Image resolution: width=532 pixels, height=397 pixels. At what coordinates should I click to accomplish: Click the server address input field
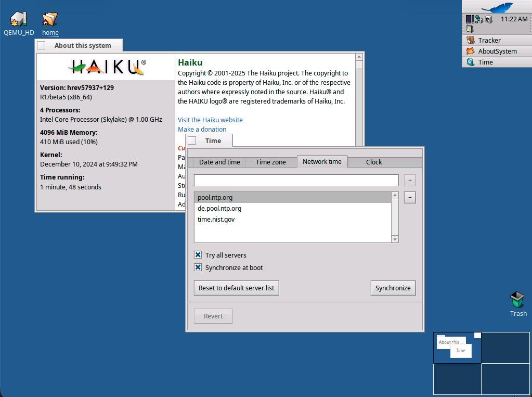[x=296, y=180]
